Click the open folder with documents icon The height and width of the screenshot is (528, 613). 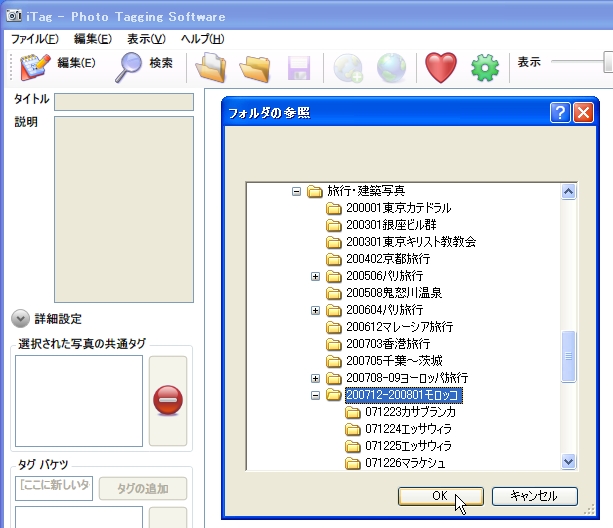[211, 68]
